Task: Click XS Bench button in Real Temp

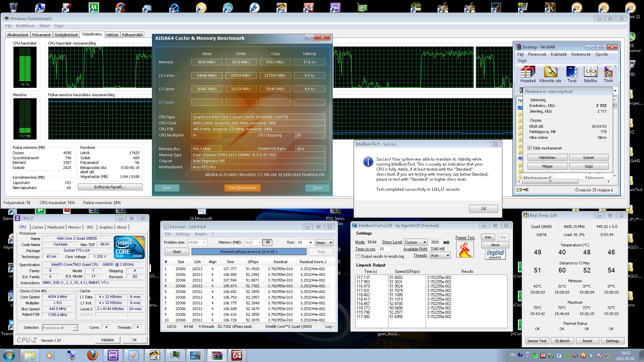Action: tap(562, 341)
